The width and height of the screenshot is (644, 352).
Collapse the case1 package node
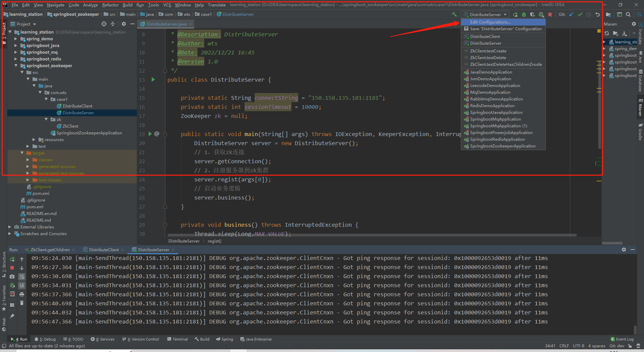[x=46, y=99]
